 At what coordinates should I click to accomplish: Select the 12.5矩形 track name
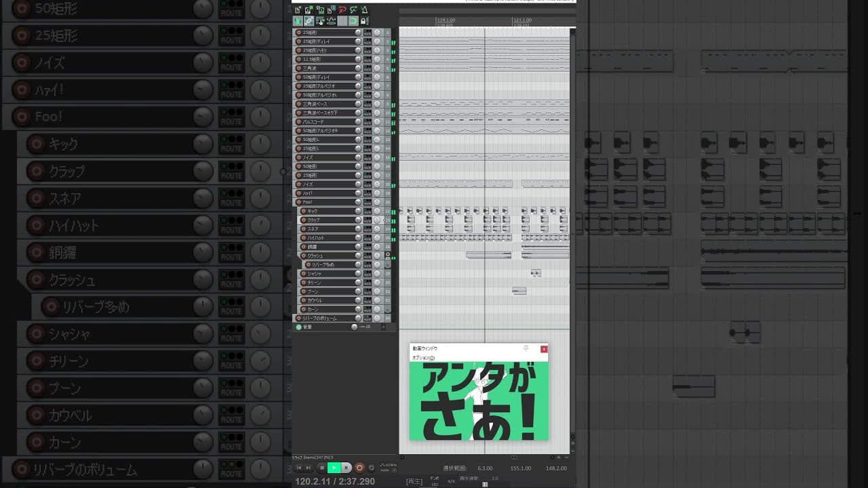(311, 59)
